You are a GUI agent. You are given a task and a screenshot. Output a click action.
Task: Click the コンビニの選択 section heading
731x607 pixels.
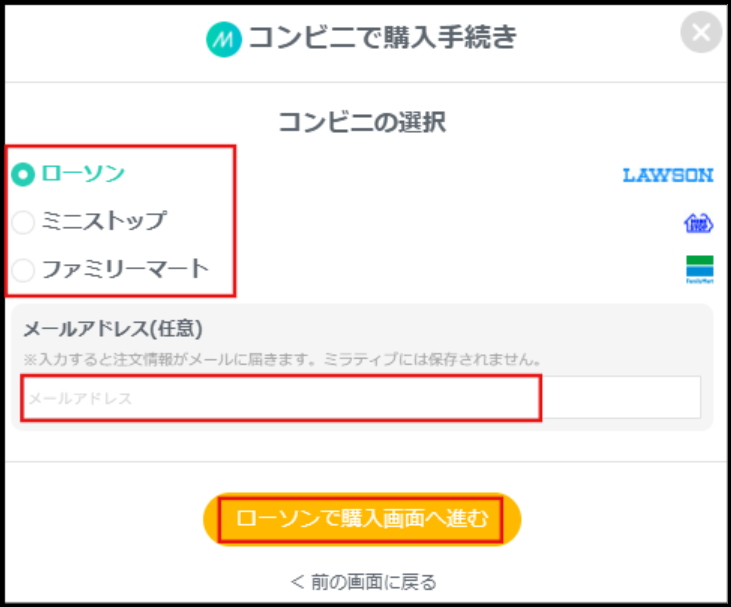[x=361, y=123]
